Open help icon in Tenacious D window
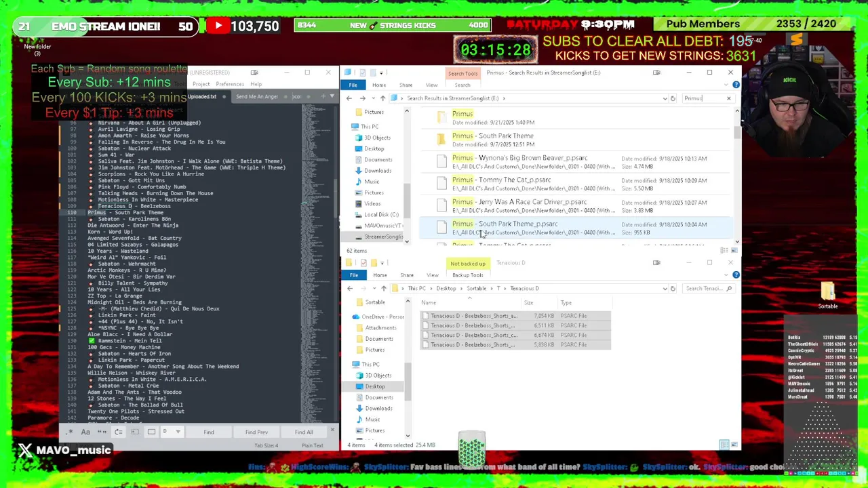 [x=736, y=275]
